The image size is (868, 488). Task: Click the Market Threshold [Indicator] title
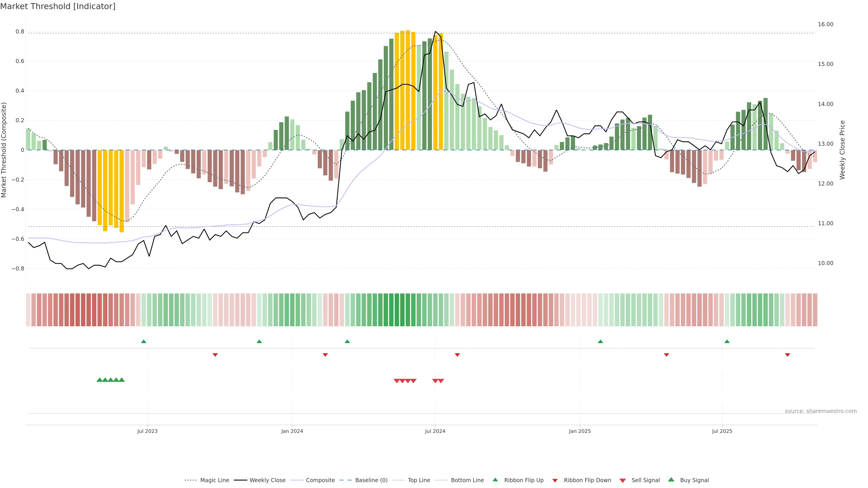coord(58,6)
